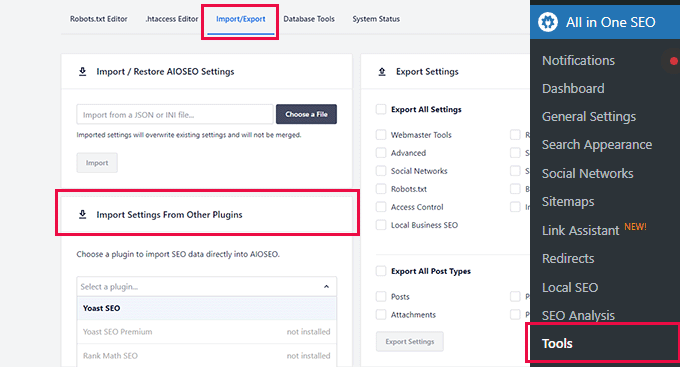Go to Redirects in the sidebar

click(568, 259)
